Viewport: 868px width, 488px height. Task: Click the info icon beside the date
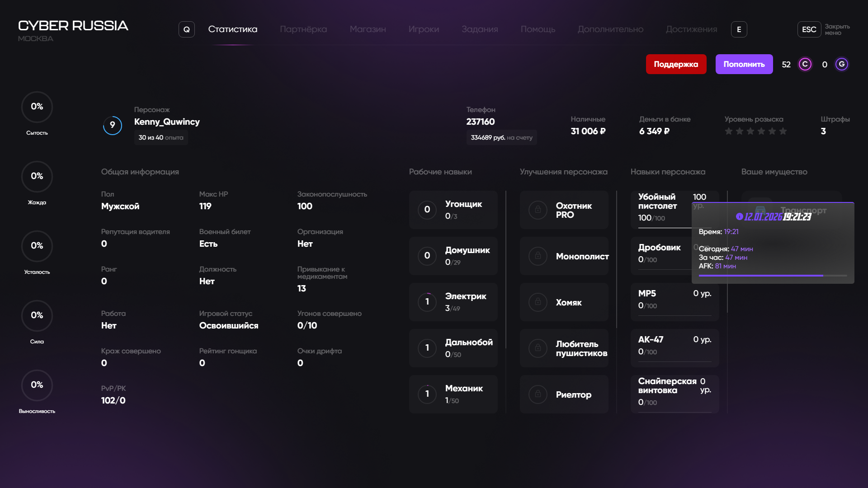739,217
